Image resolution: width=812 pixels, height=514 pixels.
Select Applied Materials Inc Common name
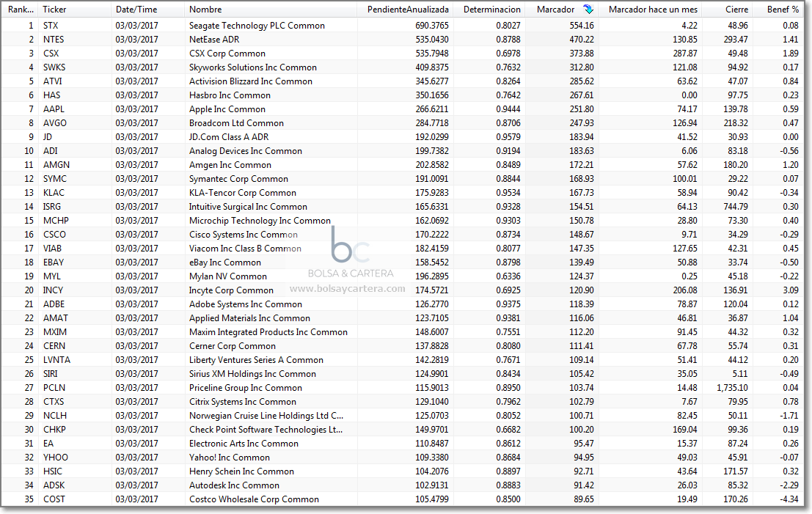249,318
